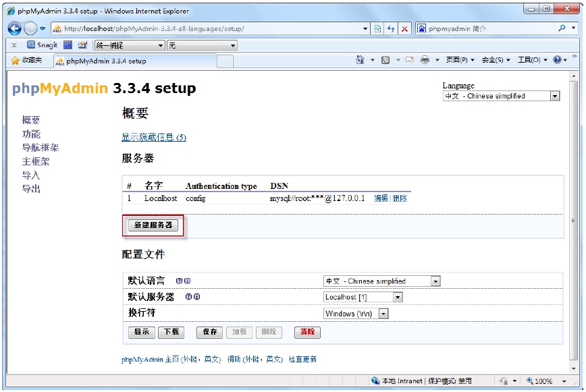
Task: Select the phpMyAdmin 3.3.4 setup tab
Action: (135, 61)
